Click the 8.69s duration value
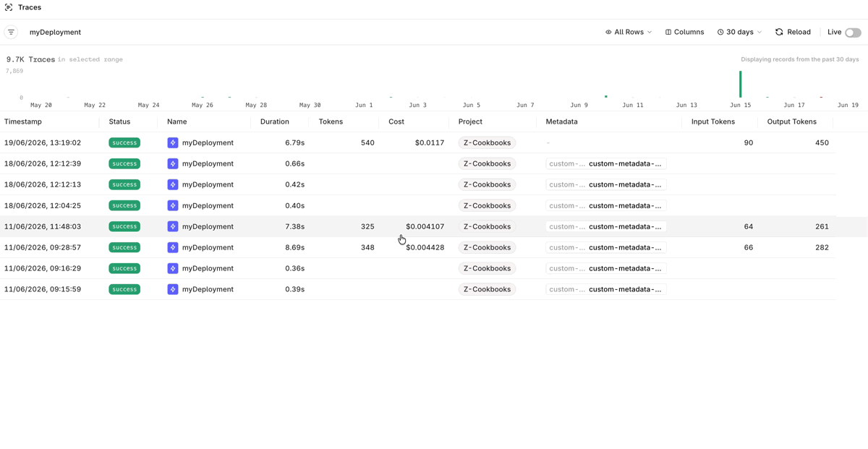The image size is (868, 449). tap(295, 248)
